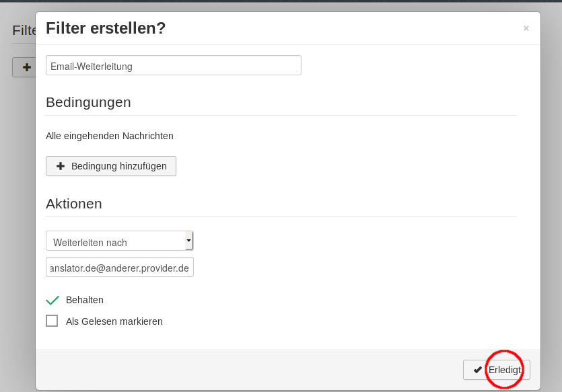Click the forwarding email address field
Screen dimensions: 562x392
click(x=120, y=267)
